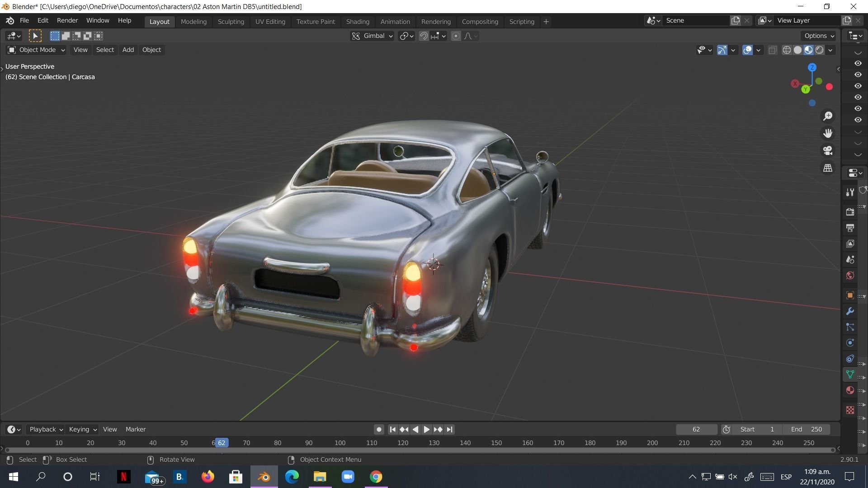Open Physics properties tab
The height and width of the screenshot is (488, 868).
tap(850, 343)
